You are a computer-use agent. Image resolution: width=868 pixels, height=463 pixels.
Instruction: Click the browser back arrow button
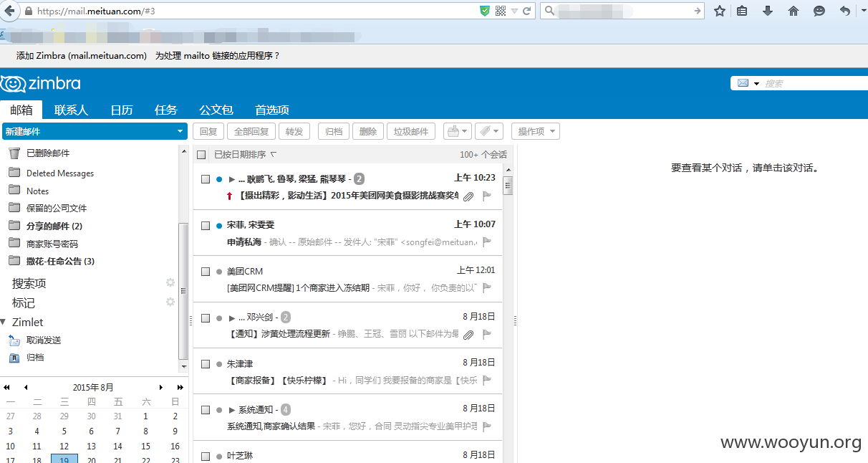click(10, 11)
